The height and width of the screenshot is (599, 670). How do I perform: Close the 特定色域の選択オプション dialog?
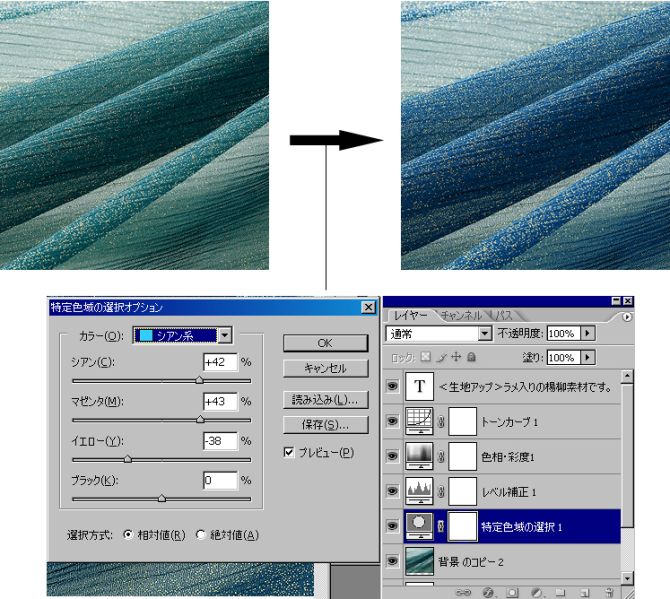[368, 307]
